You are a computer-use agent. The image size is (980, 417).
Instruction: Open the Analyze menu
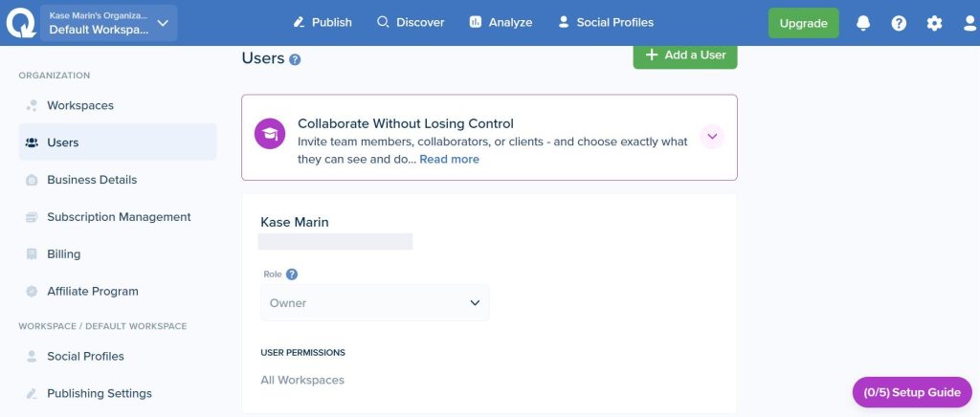(501, 22)
